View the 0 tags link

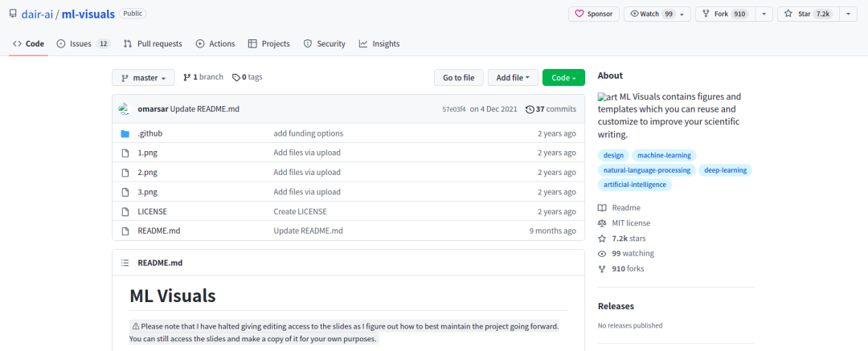point(247,77)
